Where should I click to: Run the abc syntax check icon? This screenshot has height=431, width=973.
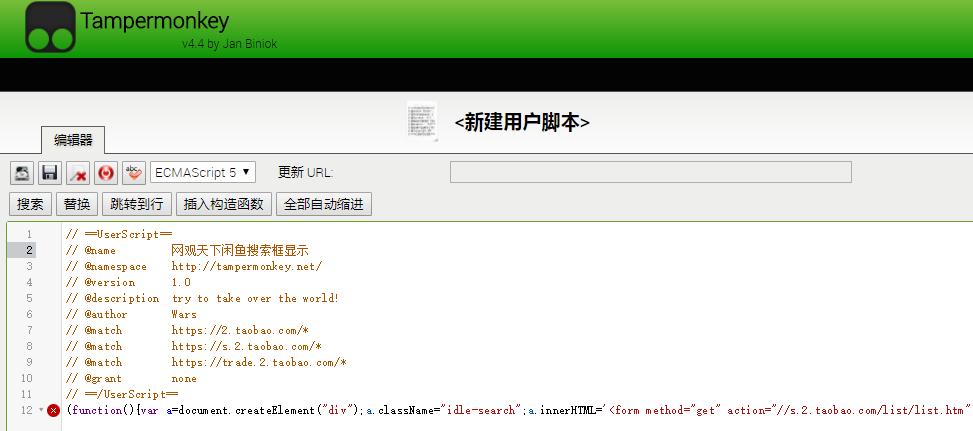(134, 173)
